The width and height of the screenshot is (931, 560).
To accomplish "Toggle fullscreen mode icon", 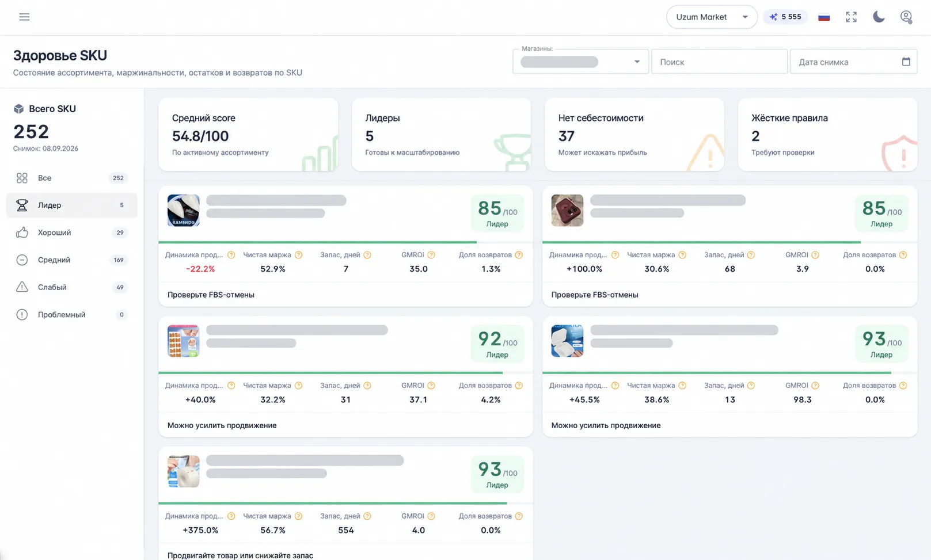I will [851, 17].
